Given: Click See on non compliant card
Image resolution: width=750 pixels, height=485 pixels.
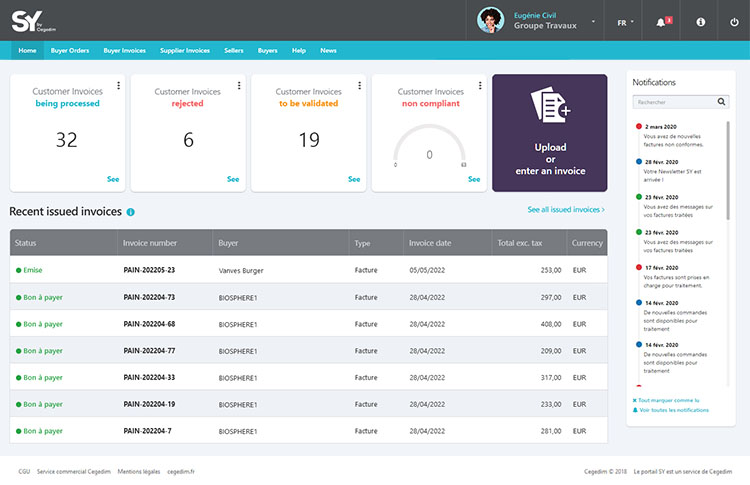Looking at the screenshot, I should pos(474,179).
